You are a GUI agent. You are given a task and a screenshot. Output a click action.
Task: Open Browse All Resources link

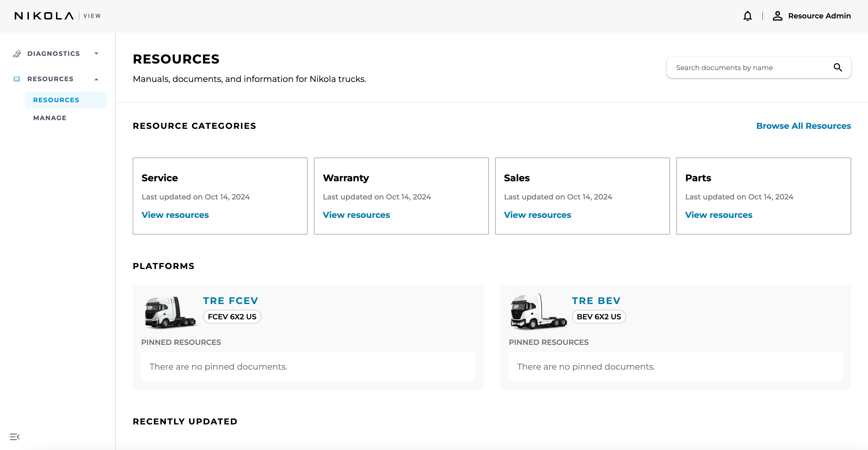coord(803,126)
